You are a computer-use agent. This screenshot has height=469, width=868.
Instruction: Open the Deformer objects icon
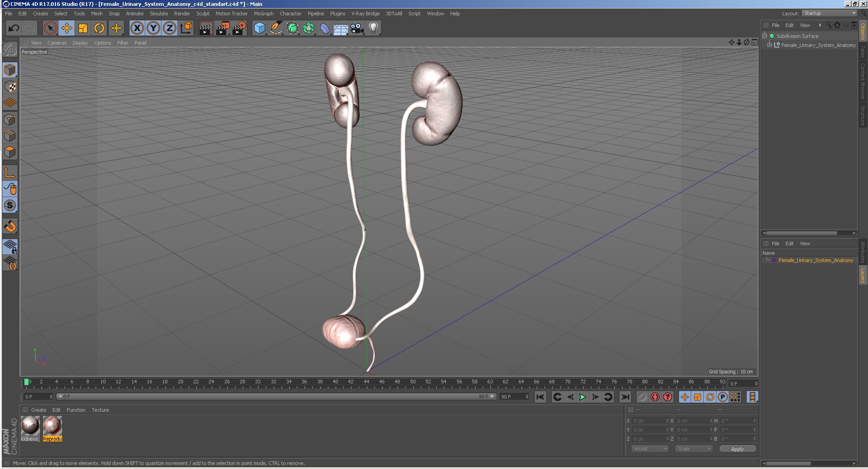pos(325,28)
